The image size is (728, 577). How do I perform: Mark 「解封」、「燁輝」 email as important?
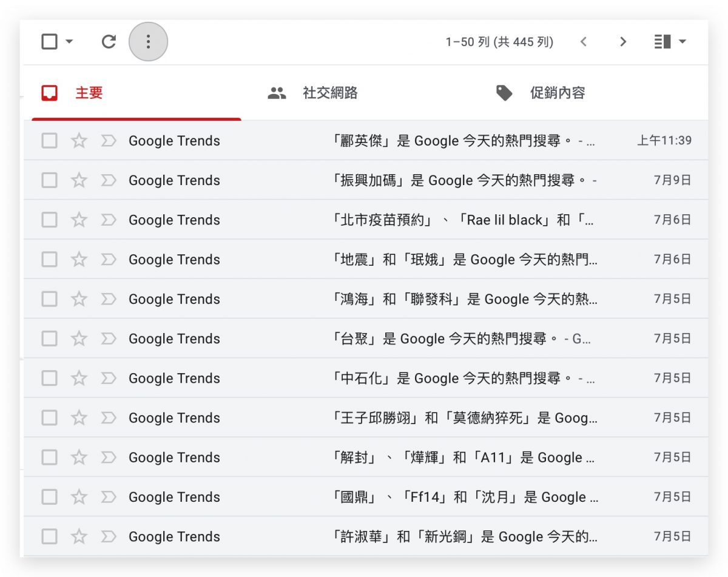click(108, 457)
